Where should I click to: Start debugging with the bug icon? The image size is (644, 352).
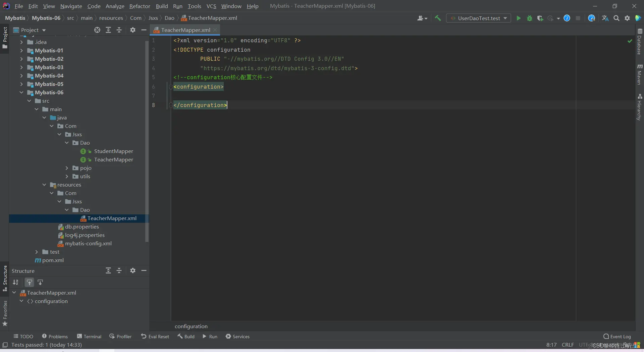pos(530,18)
